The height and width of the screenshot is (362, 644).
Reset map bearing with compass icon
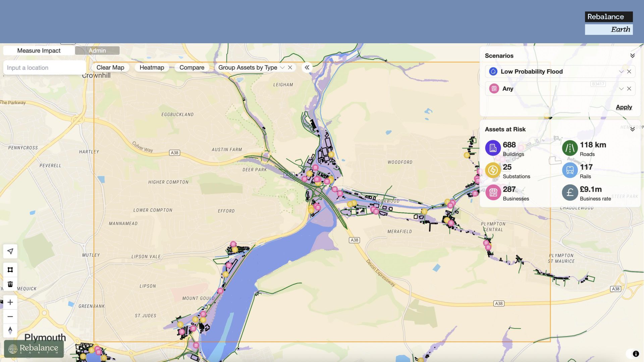(x=10, y=330)
